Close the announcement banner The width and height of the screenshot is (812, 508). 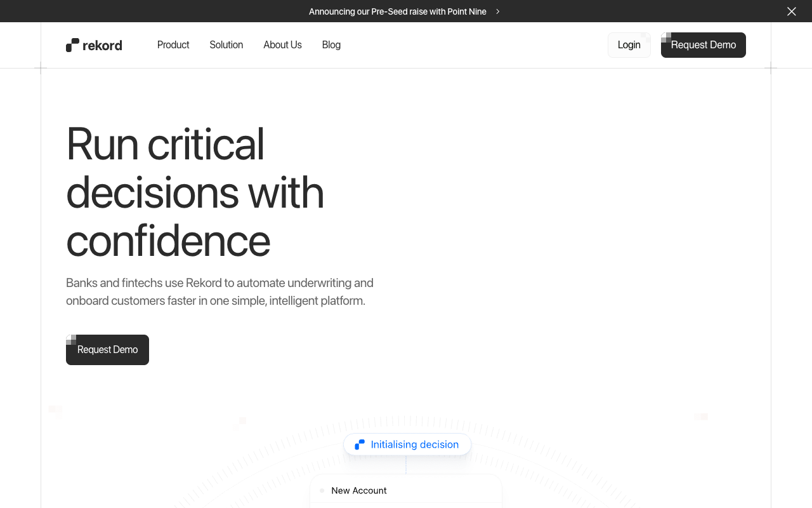(x=791, y=11)
